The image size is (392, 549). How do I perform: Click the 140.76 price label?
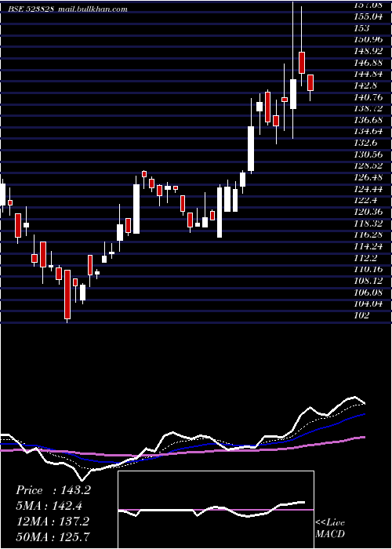(368, 97)
